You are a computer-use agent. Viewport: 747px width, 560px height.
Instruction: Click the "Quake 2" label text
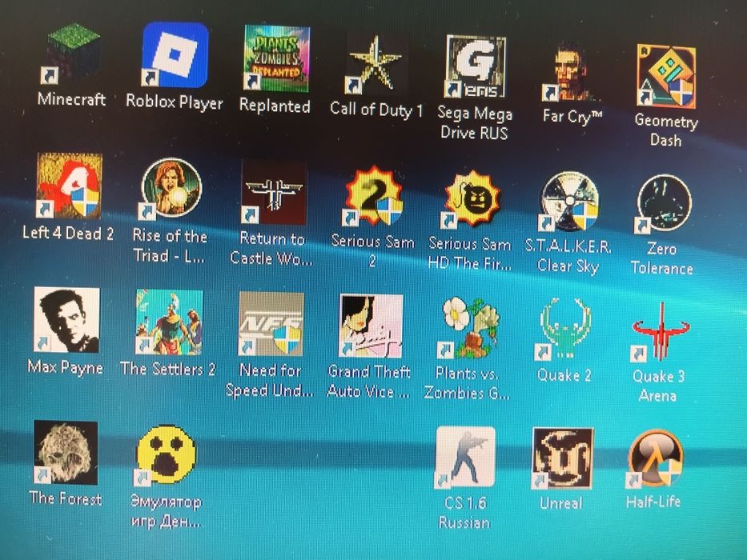pyautogui.click(x=564, y=374)
